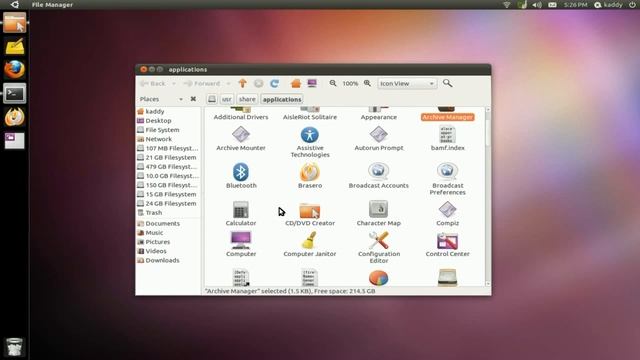Select the Autorun Prompt icon
Screen dimensions: 640x360
(378, 135)
